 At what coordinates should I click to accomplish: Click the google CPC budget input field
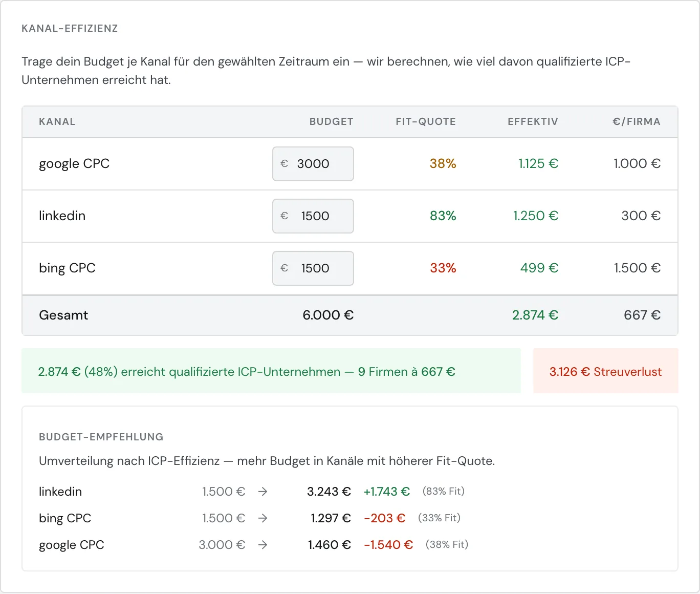pyautogui.click(x=313, y=164)
